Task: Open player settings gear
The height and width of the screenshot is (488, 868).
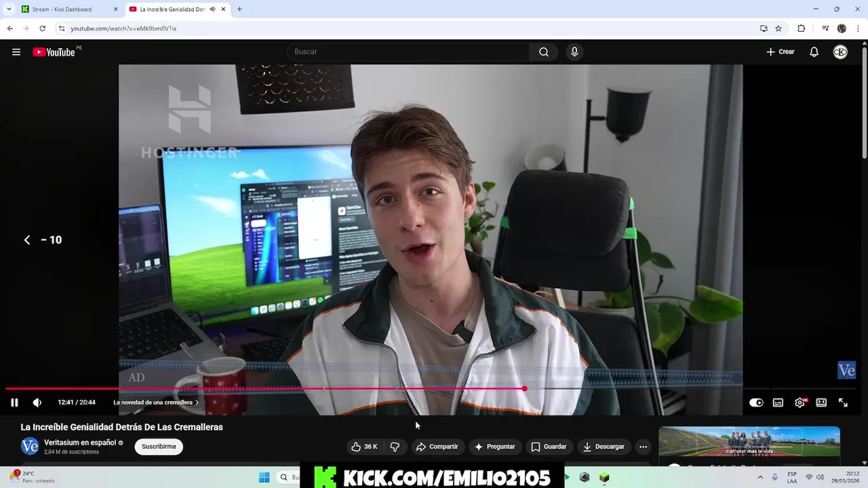Action: pos(800,403)
